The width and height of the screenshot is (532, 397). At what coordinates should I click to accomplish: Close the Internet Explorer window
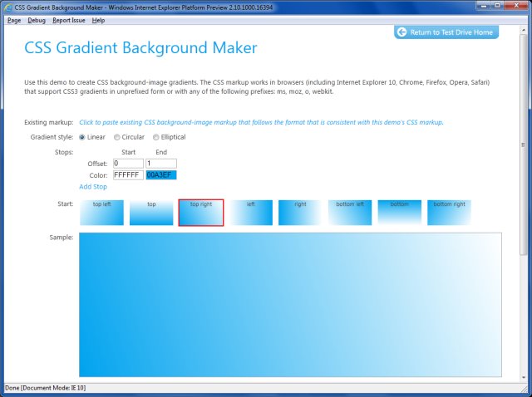click(516, 5)
